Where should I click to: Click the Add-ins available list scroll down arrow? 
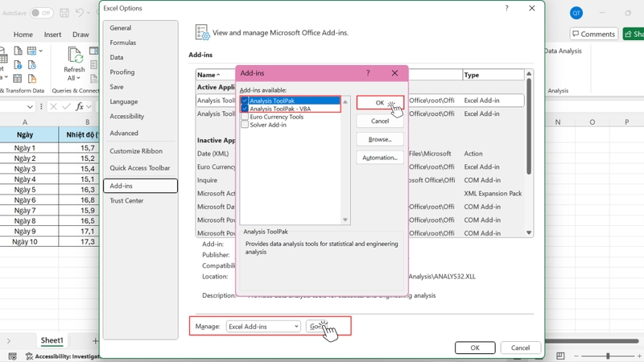(345, 220)
